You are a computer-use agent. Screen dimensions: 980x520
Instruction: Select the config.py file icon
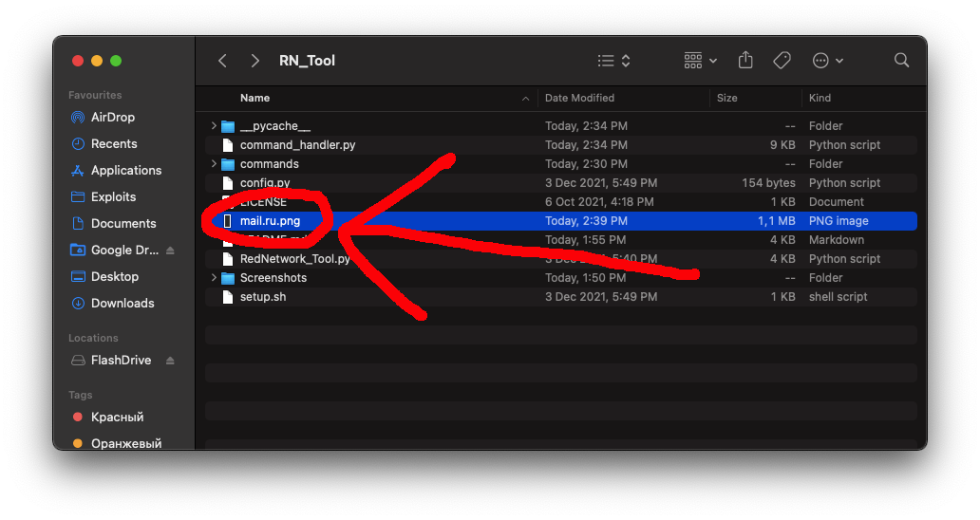click(228, 183)
